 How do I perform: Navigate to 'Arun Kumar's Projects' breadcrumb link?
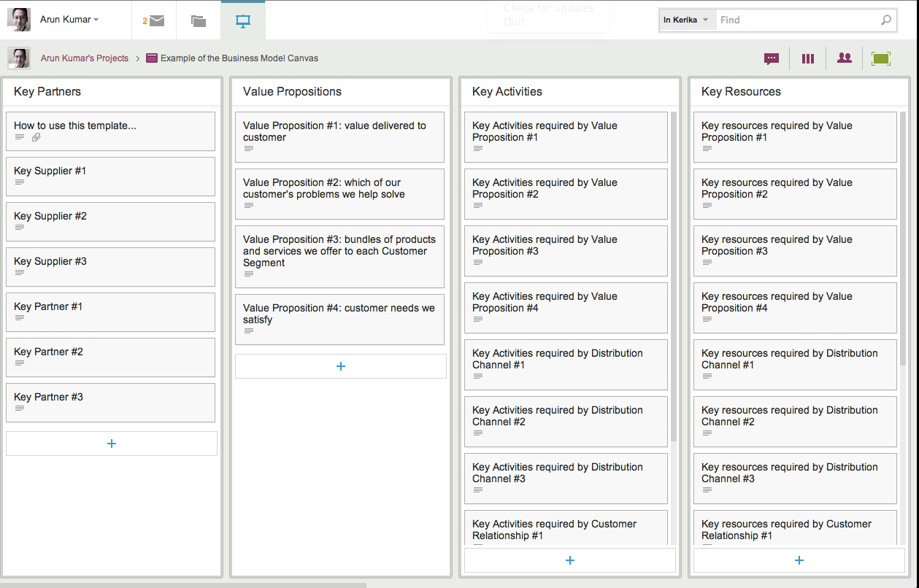[x=85, y=58]
